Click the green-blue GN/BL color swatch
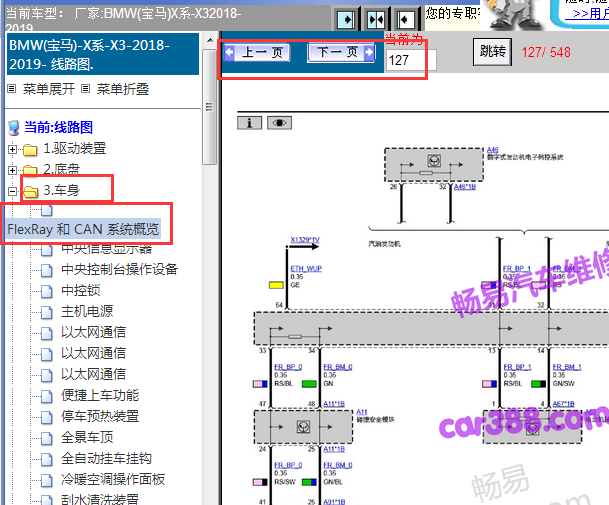Screen dimensions: 609x505 coord(309,482)
